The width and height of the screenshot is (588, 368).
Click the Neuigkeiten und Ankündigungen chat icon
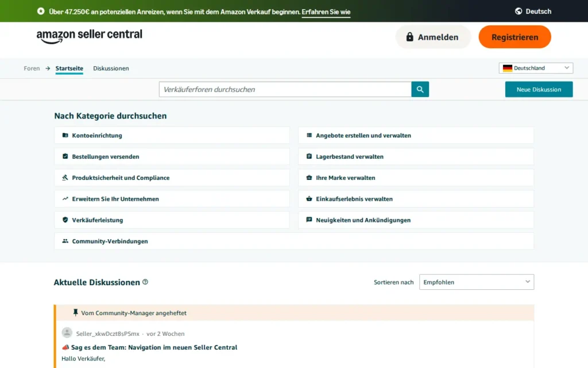[309, 220]
